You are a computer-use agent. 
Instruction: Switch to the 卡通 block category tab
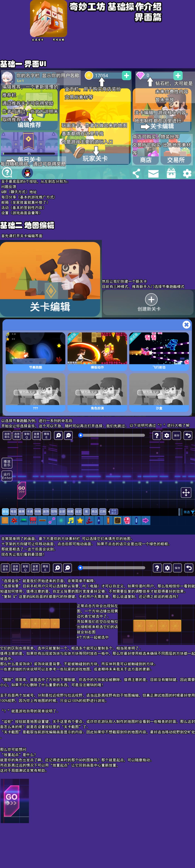point(29,511)
